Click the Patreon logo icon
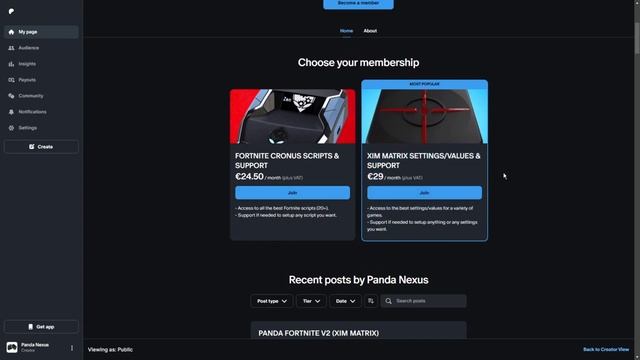 coord(11,11)
